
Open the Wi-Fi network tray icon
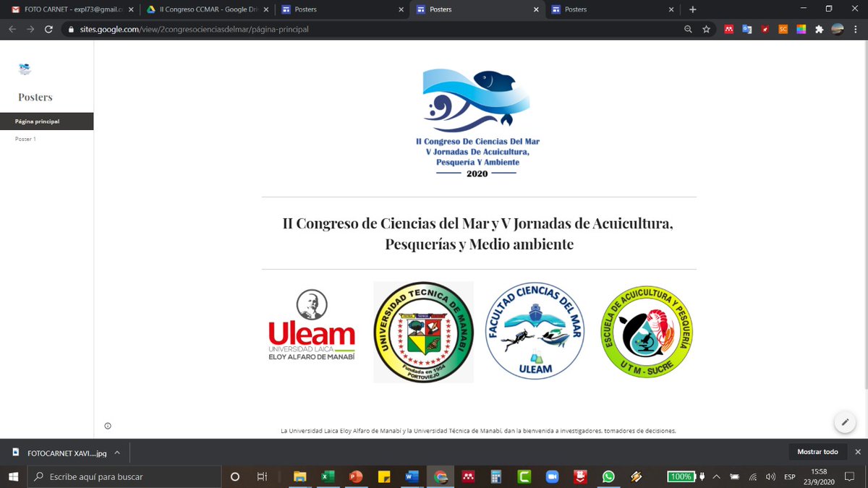753,476
